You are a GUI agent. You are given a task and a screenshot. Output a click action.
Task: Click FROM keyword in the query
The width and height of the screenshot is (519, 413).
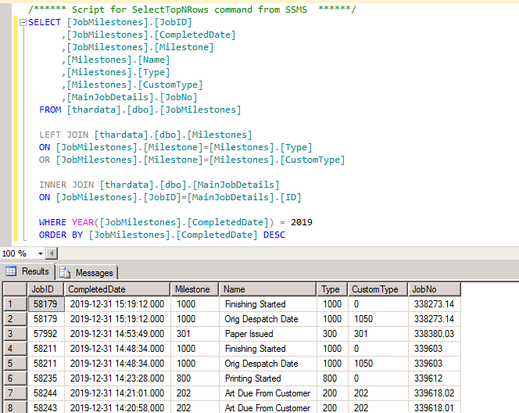pyautogui.click(x=50, y=110)
